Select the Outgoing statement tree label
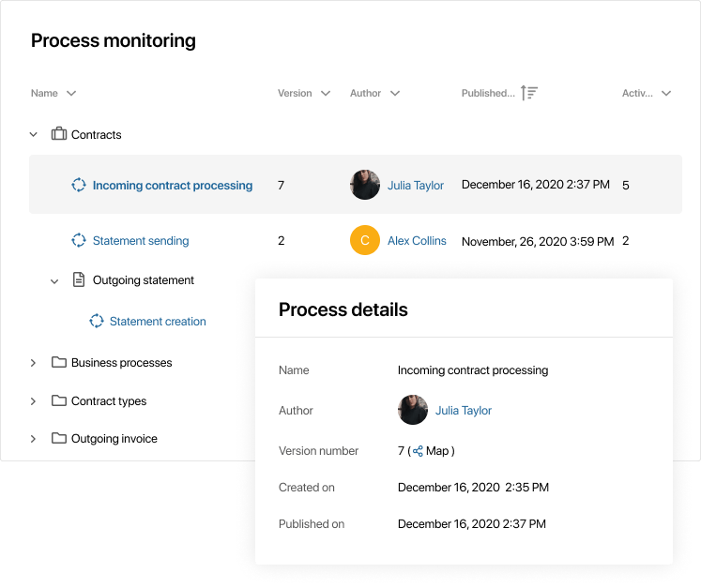Viewport: 701px width, 588px height. click(x=144, y=280)
